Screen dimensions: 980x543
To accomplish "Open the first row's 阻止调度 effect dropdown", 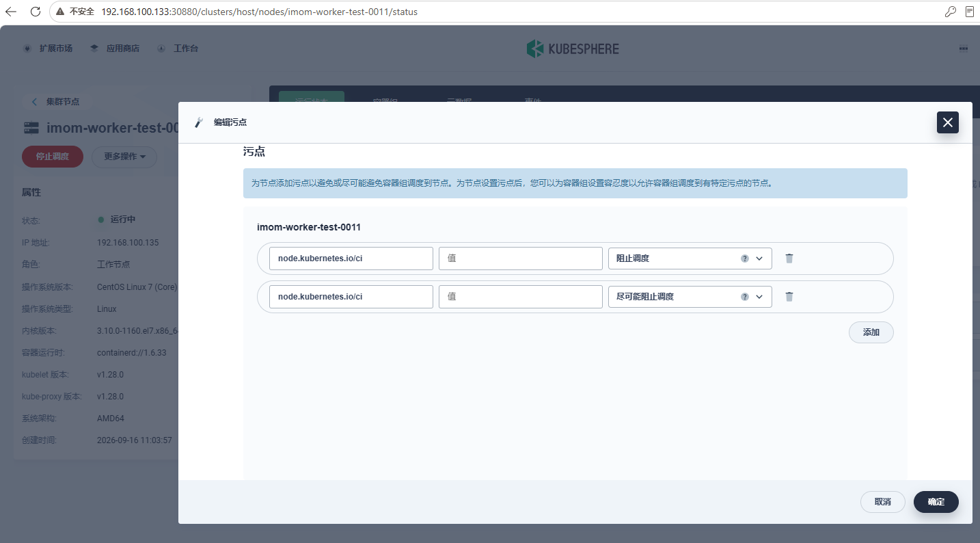I will point(690,259).
